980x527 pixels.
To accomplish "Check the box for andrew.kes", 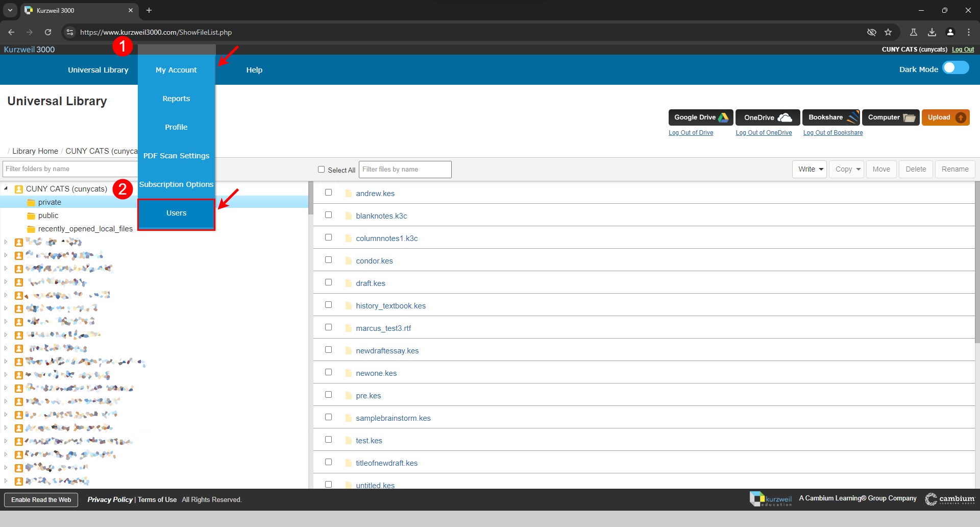I will coord(329,193).
